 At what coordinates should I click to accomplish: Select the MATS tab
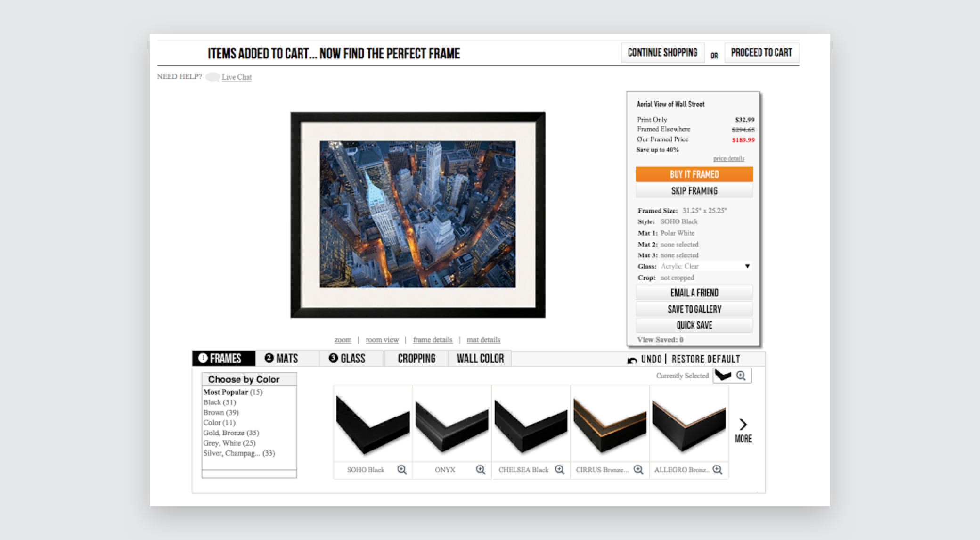tap(281, 359)
